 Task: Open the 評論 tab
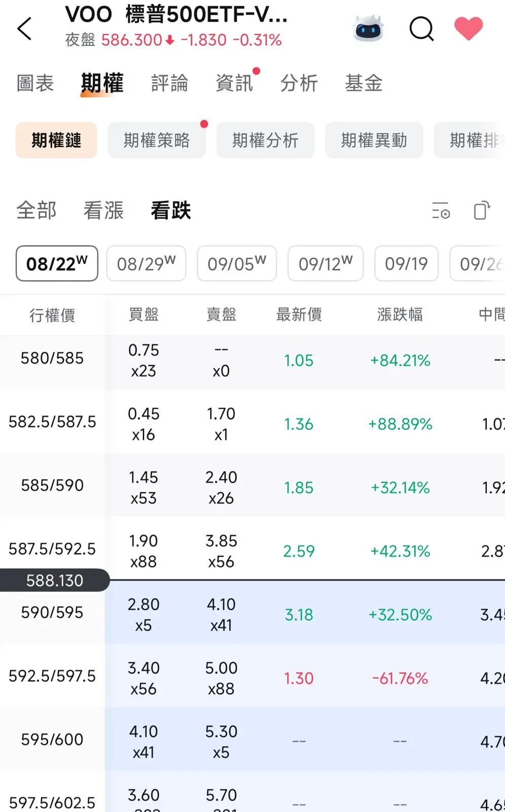pyautogui.click(x=170, y=83)
